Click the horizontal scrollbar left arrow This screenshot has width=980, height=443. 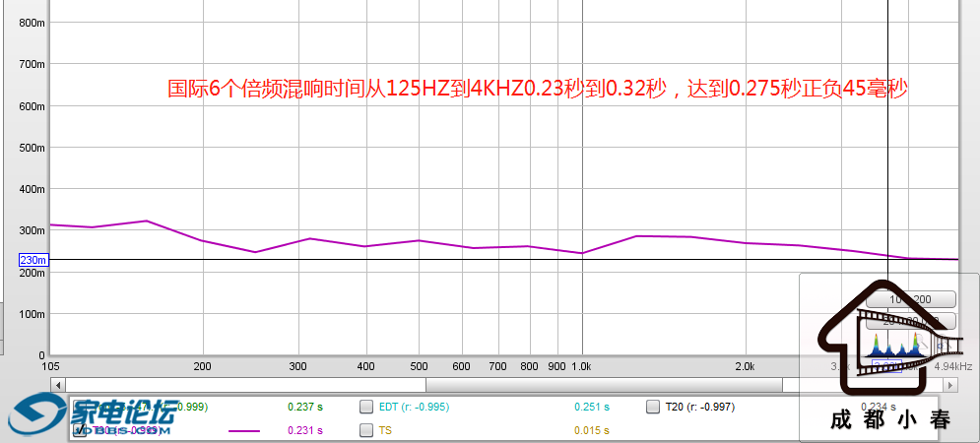coord(57,385)
